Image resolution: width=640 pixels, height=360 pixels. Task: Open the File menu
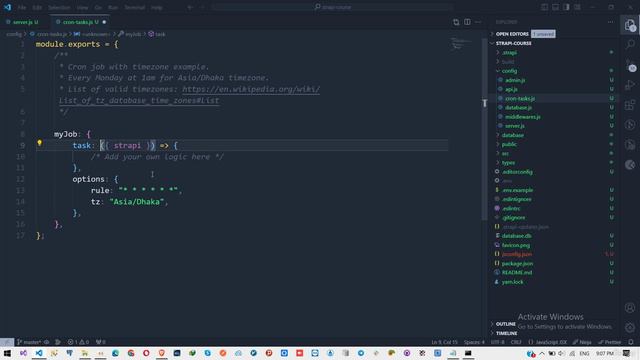click(22, 7)
